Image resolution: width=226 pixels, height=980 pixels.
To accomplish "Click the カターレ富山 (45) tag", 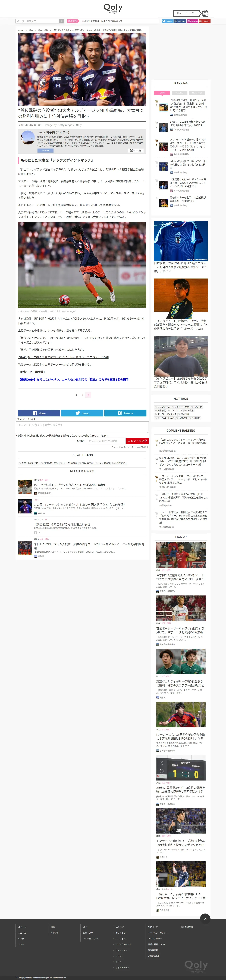I will click(30, 463).
